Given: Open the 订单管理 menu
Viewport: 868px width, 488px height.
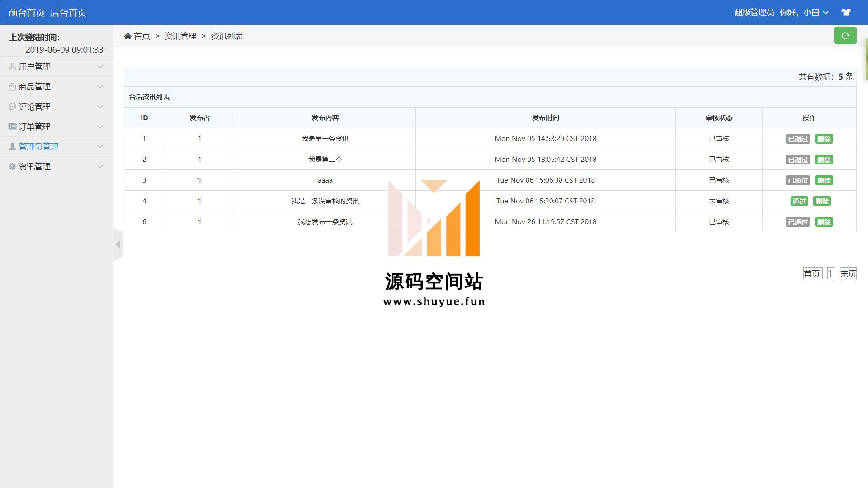Looking at the screenshot, I should 56,127.
